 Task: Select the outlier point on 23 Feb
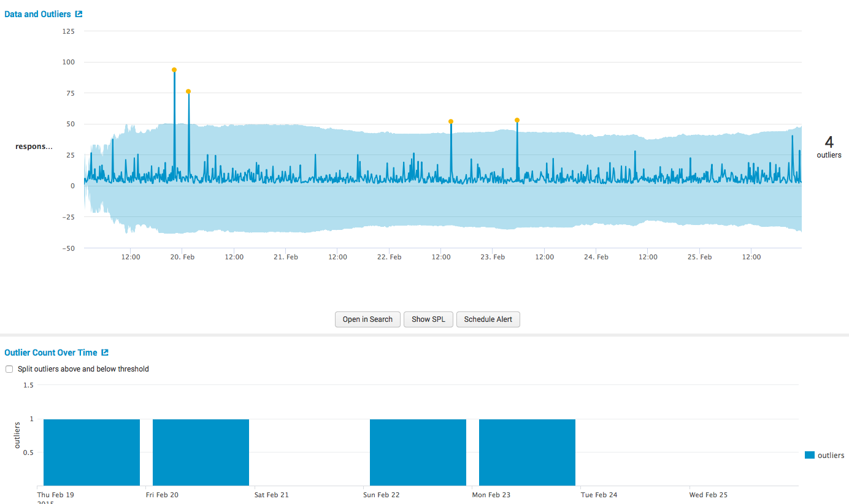tap(517, 120)
